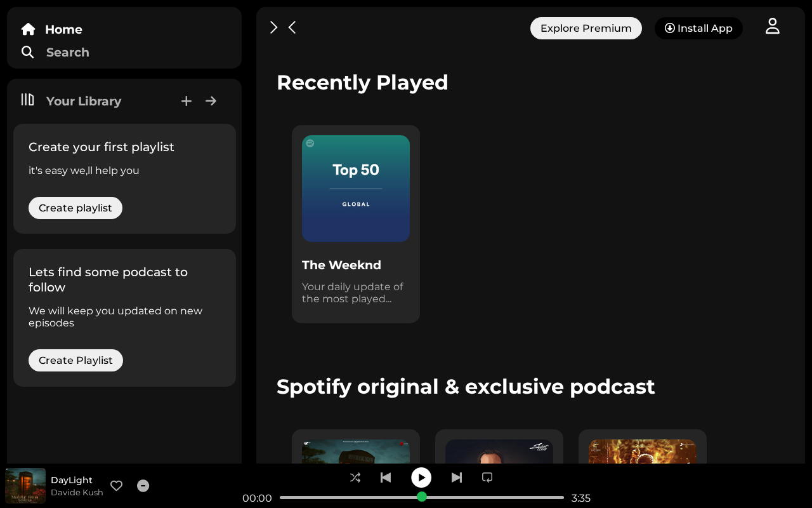Click the artist name Davide Kush
This screenshot has width=812, height=508.
pos(77,492)
